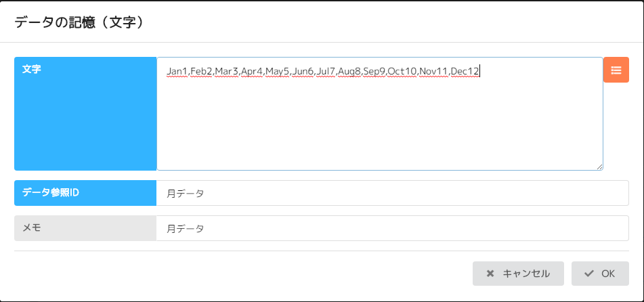Click the gray メモ label
Viewport: 644px width, 302px height.
85,228
